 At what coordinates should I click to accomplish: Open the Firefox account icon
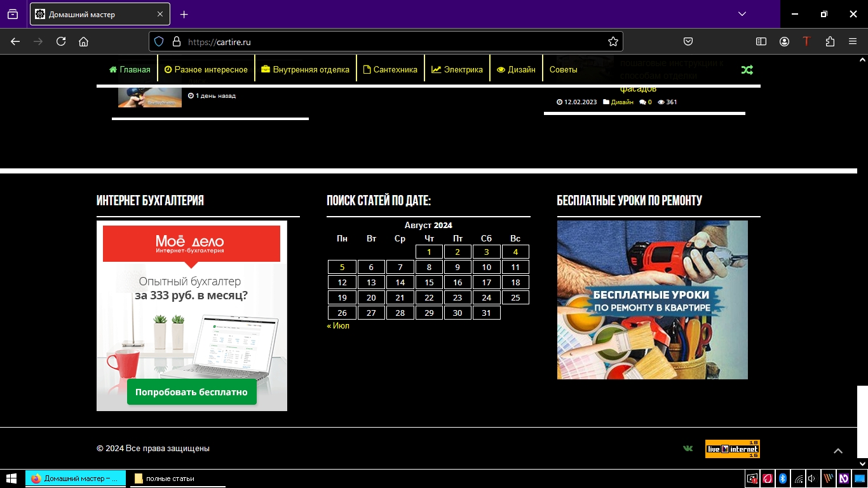pos(784,41)
